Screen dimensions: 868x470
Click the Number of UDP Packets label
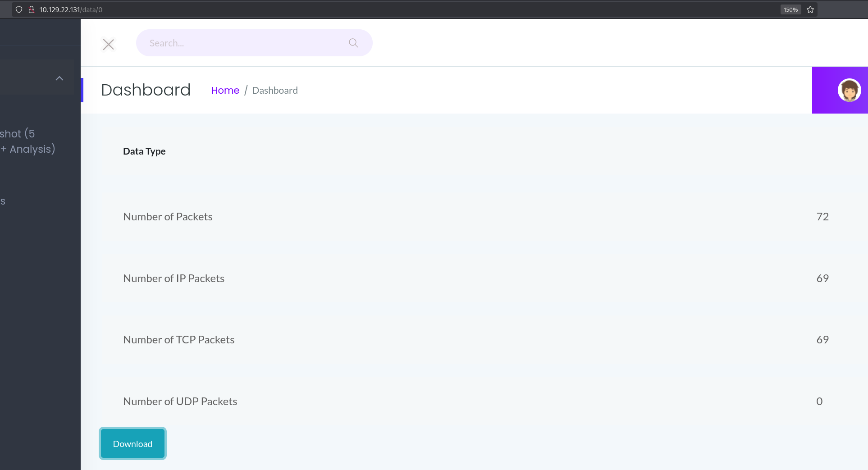pos(180,402)
